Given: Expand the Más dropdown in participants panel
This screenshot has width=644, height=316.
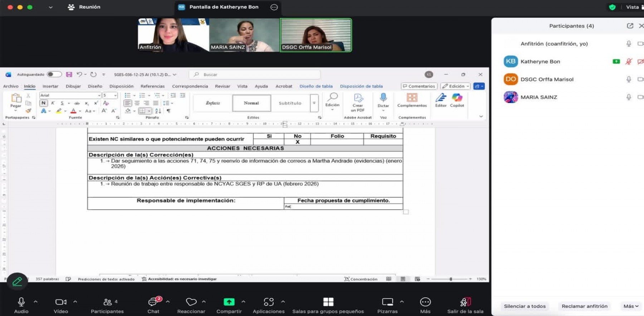Looking at the screenshot, I should coord(631,306).
